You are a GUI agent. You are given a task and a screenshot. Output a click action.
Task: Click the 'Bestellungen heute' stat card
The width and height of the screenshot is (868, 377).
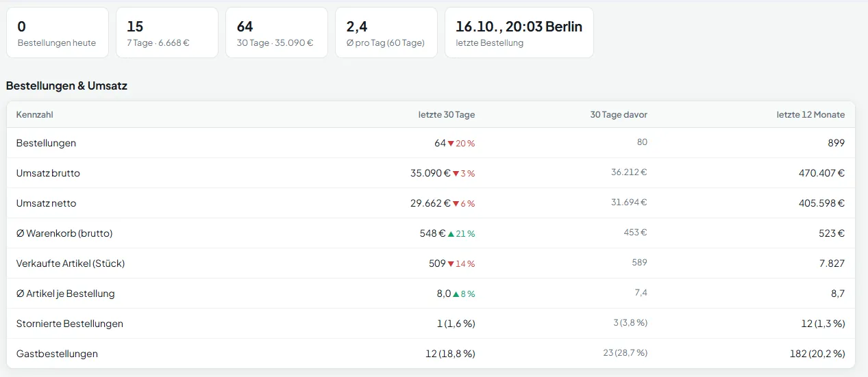pyautogui.click(x=58, y=32)
